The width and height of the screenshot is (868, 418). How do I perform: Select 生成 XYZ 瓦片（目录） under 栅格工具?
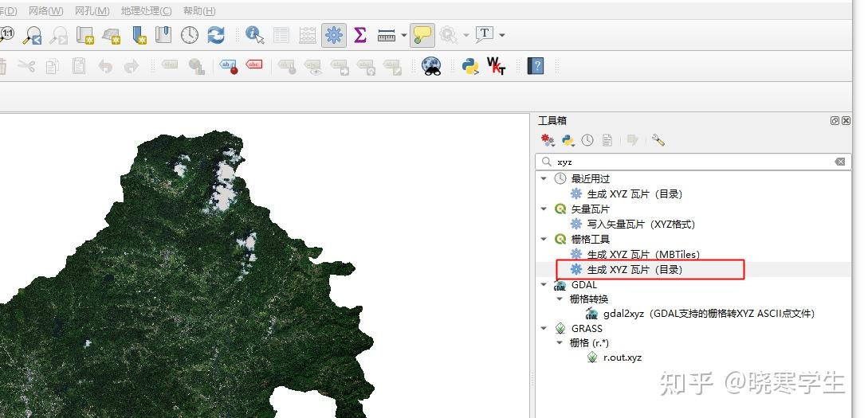(x=634, y=270)
